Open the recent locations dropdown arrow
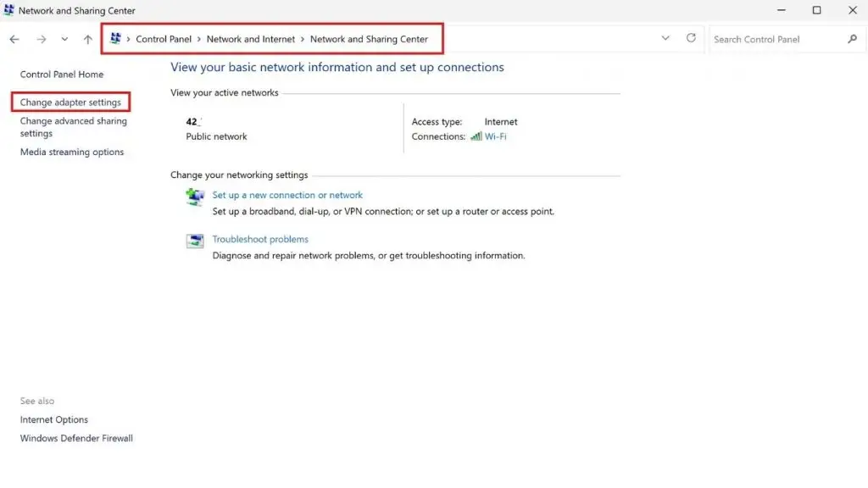 click(x=64, y=39)
